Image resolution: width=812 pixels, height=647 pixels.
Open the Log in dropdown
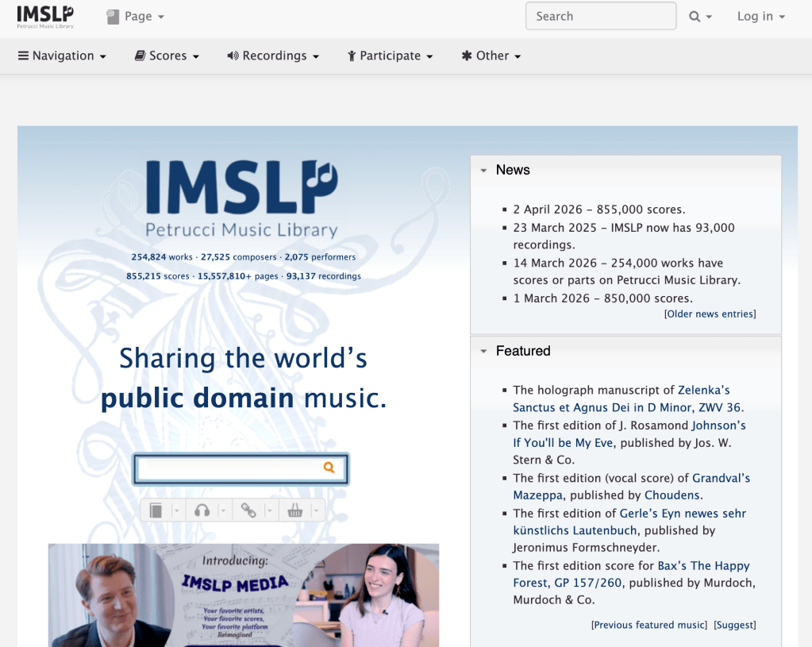pos(759,16)
